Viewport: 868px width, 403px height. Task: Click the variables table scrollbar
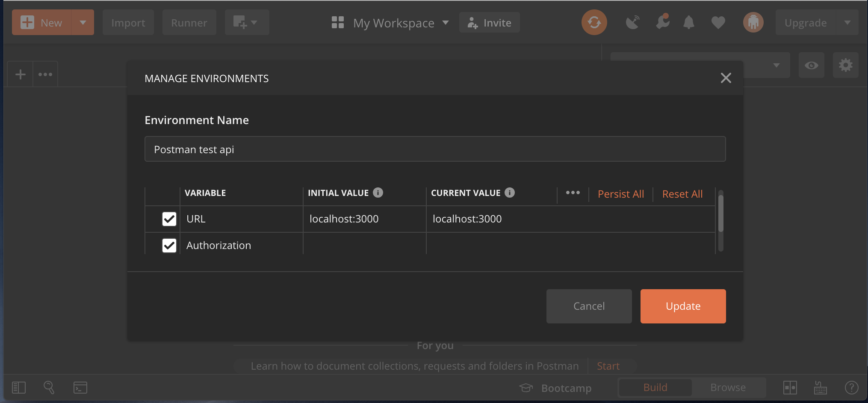[721, 214]
